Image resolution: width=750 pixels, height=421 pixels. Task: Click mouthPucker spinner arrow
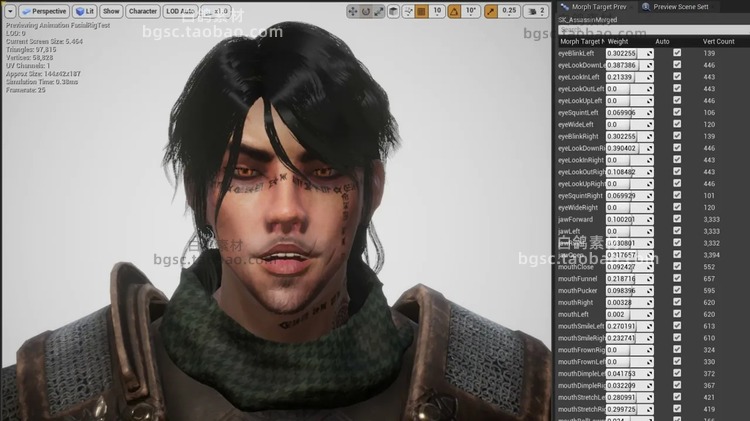pyautogui.click(x=650, y=290)
